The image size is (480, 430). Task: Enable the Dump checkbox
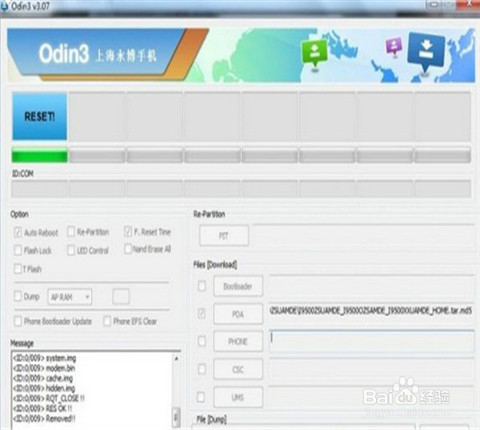click(18, 296)
